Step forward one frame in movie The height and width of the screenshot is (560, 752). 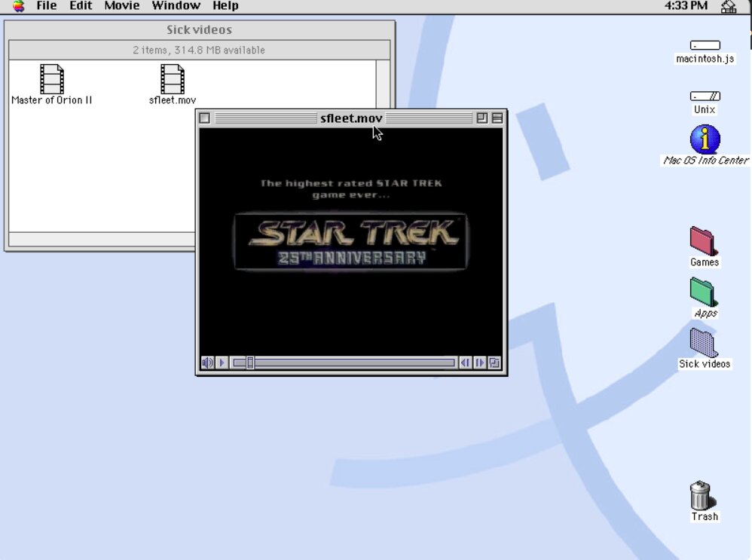pos(479,363)
